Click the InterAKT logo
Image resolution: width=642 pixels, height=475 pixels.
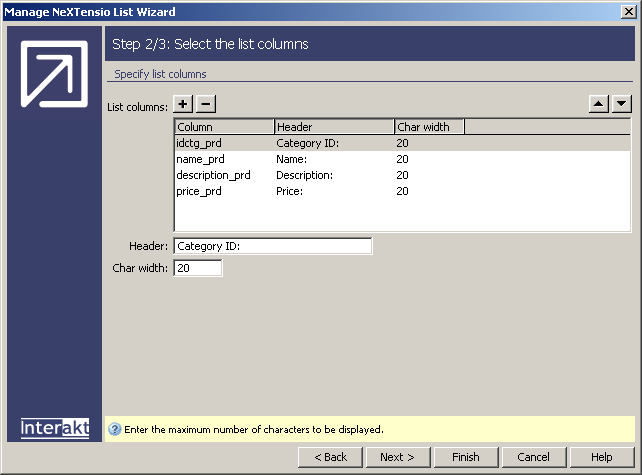(x=55, y=428)
